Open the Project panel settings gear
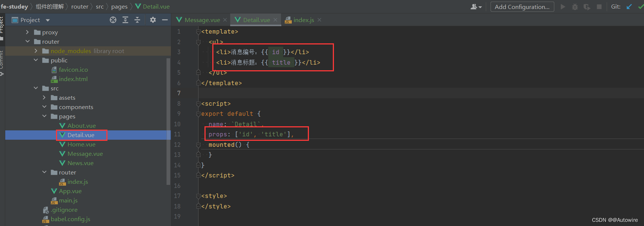 click(x=153, y=20)
